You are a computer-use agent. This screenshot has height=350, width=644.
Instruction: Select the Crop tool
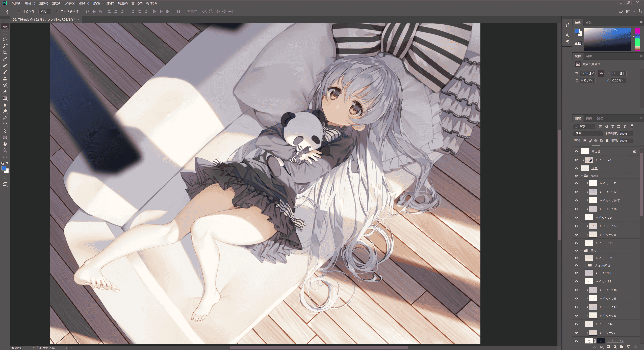[5, 52]
